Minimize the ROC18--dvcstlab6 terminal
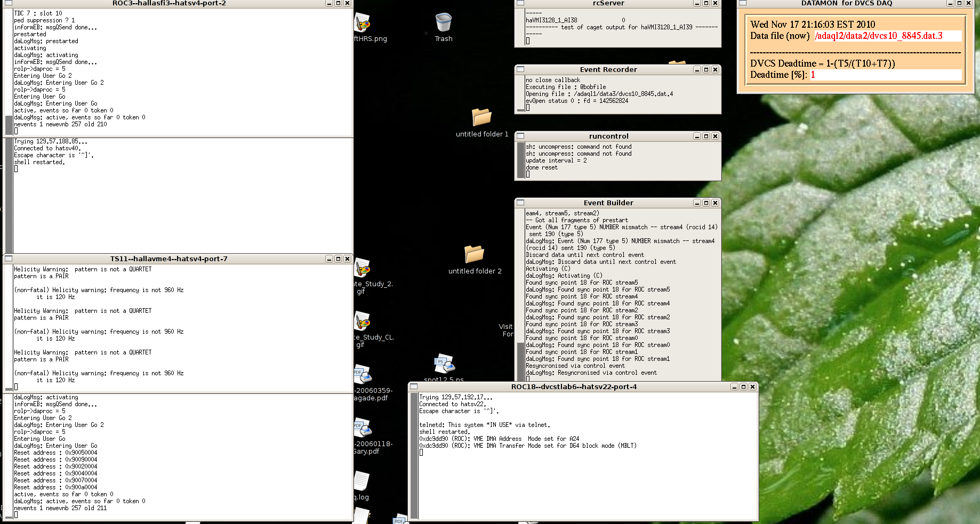980x524 pixels. pos(734,387)
